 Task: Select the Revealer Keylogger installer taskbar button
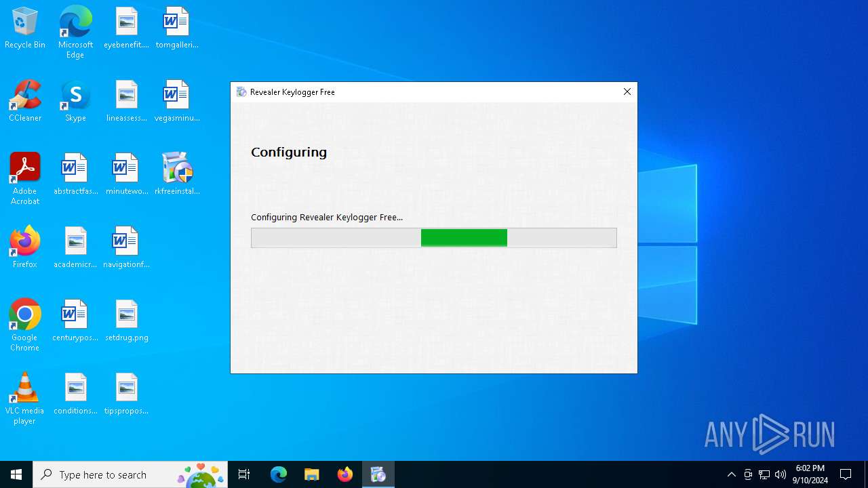pos(378,474)
